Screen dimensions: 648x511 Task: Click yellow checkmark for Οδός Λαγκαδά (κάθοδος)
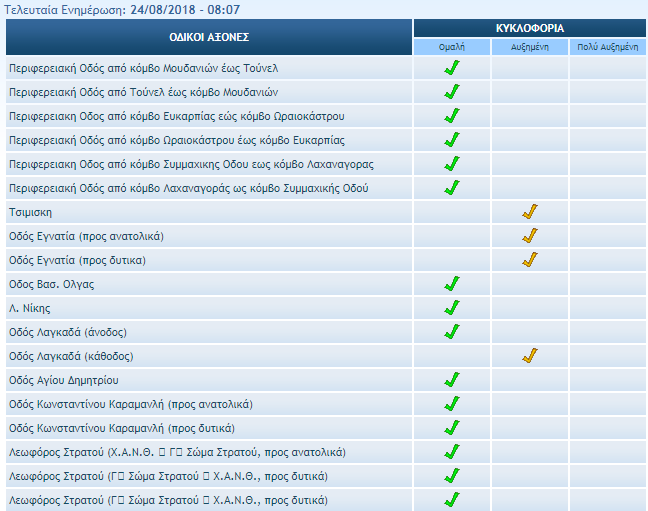tap(530, 356)
